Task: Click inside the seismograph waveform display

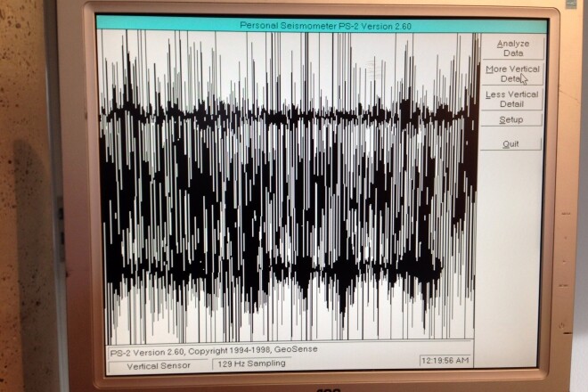Action: pos(289,185)
